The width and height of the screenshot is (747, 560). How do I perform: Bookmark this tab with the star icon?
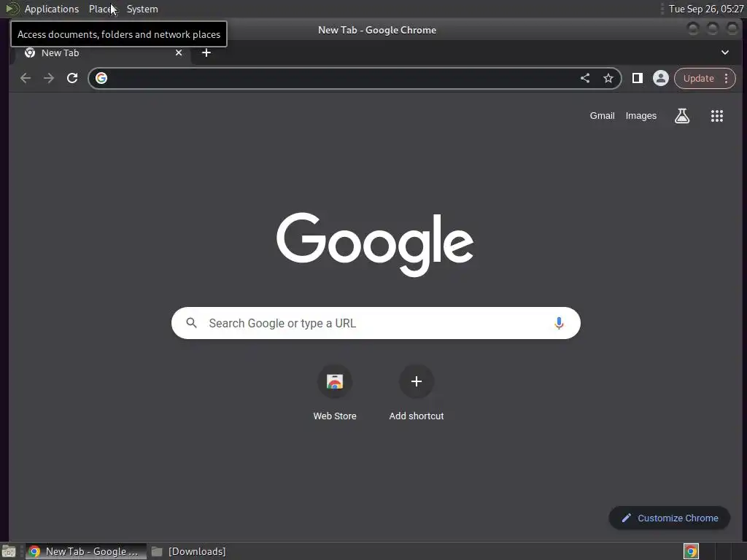click(608, 78)
